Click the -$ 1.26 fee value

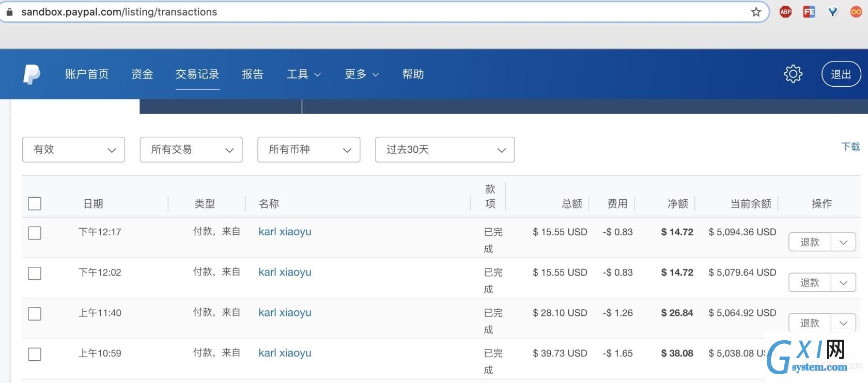[x=618, y=313]
